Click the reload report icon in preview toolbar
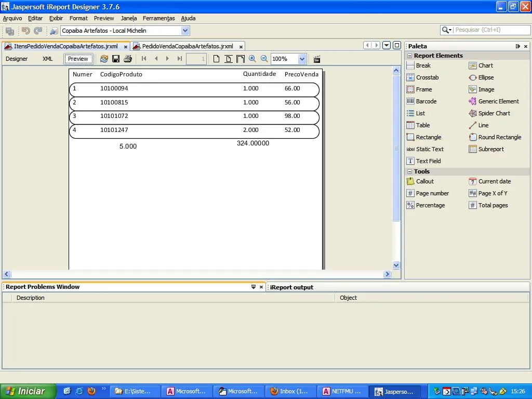Image resolution: width=532 pixels, height=399 pixels. [x=104, y=59]
